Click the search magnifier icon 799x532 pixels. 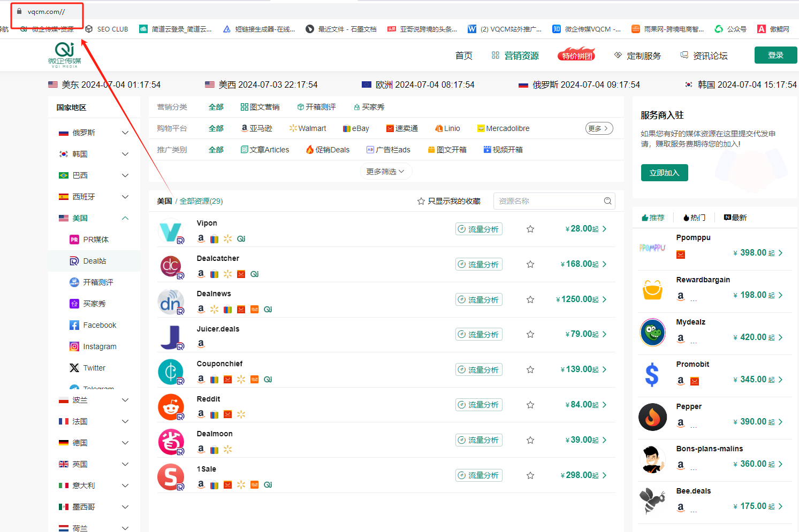click(607, 201)
